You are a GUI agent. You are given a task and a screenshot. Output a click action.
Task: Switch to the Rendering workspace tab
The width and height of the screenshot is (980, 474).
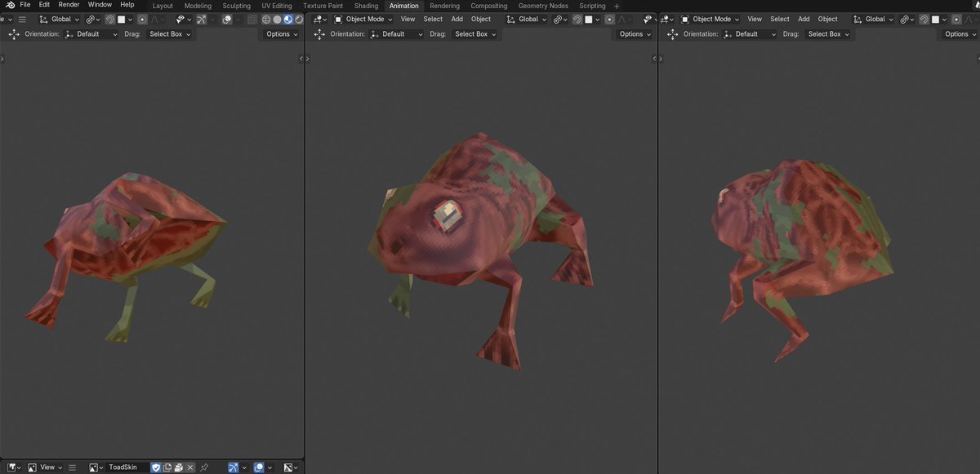[x=445, y=6]
